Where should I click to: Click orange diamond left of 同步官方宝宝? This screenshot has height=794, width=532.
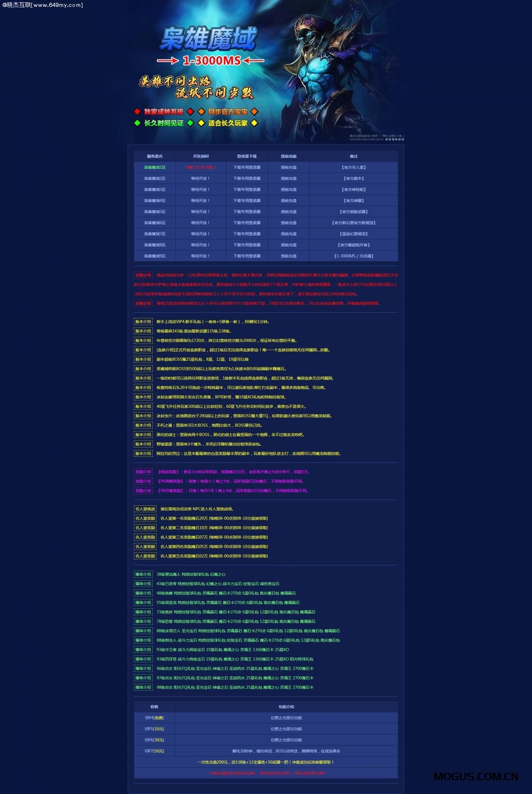[x=201, y=112]
